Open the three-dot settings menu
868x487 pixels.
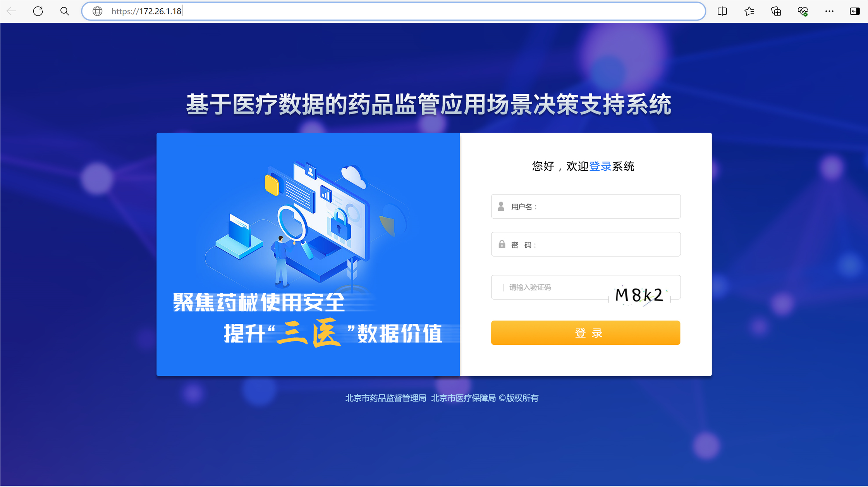[829, 11]
